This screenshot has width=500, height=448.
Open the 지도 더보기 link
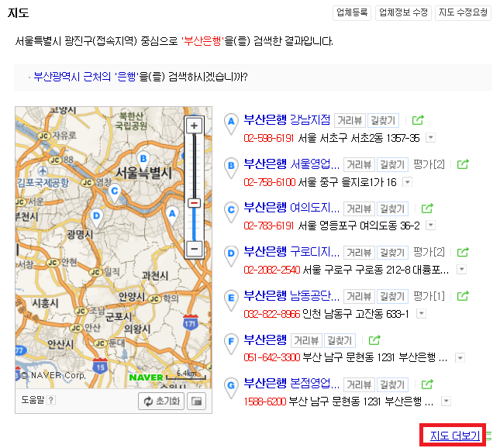pos(455,436)
